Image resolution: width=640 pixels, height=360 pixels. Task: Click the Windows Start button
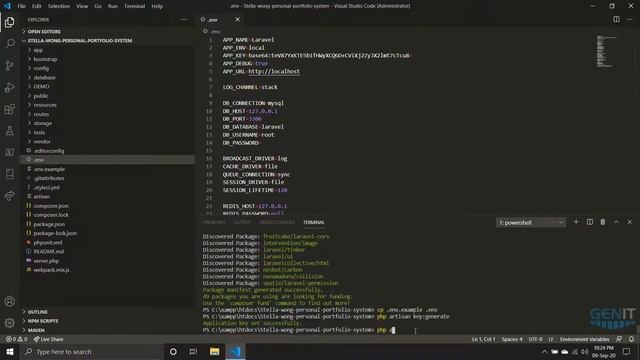pyautogui.click(x=9, y=351)
